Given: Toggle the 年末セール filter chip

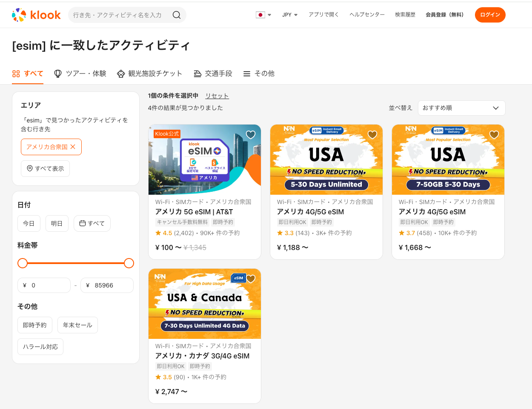Looking at the screenshot, I should 77,325.
